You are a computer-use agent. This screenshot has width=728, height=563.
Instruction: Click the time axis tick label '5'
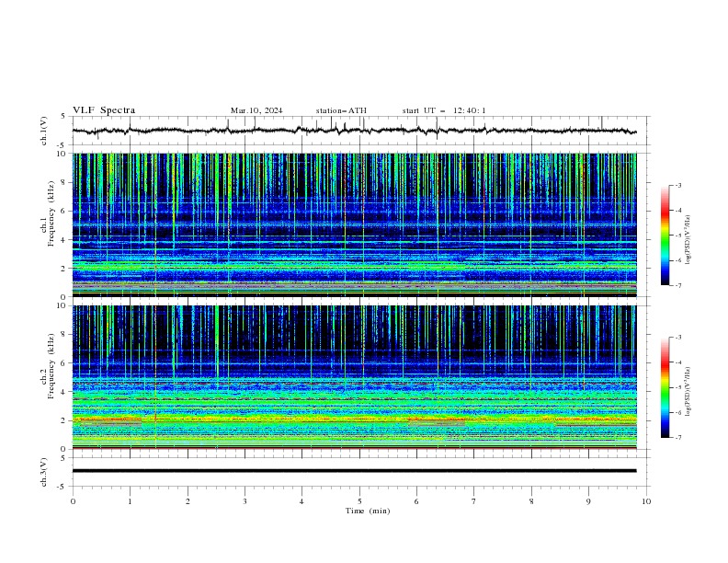359,501
